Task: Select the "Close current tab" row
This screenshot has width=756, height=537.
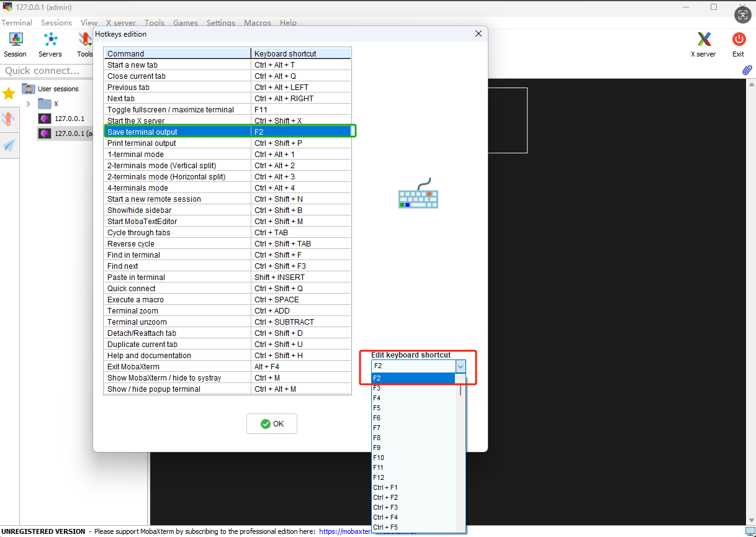Action: (x=227, y=76)
